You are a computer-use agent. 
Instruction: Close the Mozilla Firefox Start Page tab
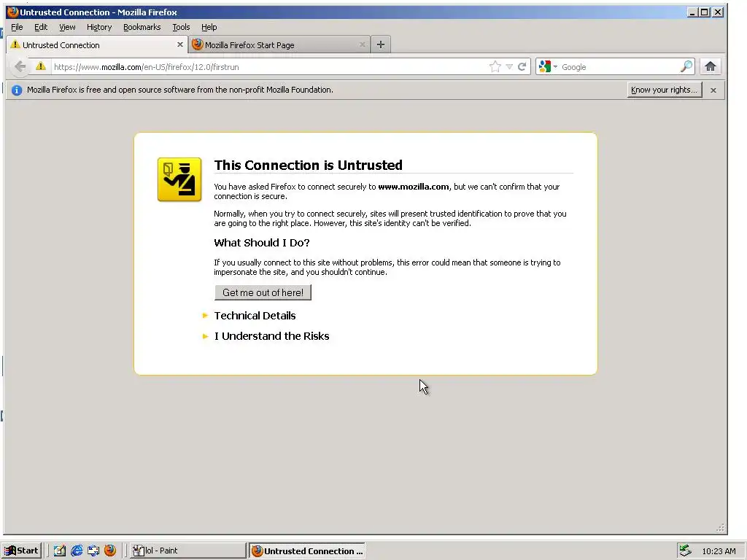pos(362,44)
